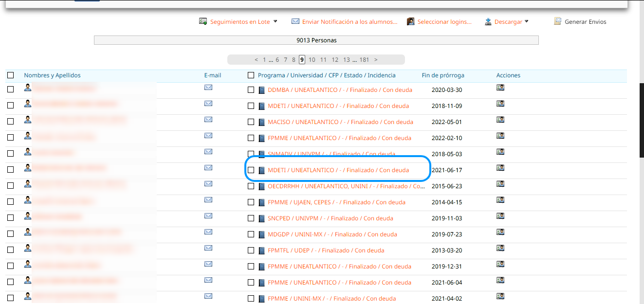The width and height of the screenshot is (644, 304).
Task: Expand the Seguimientos en Lote dropdown arrow
Action: pyautogui.click(x=275, y=21)
